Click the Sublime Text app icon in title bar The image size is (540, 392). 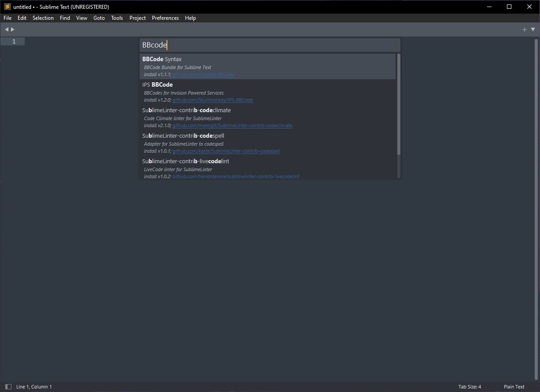click(x=7, y=7)
